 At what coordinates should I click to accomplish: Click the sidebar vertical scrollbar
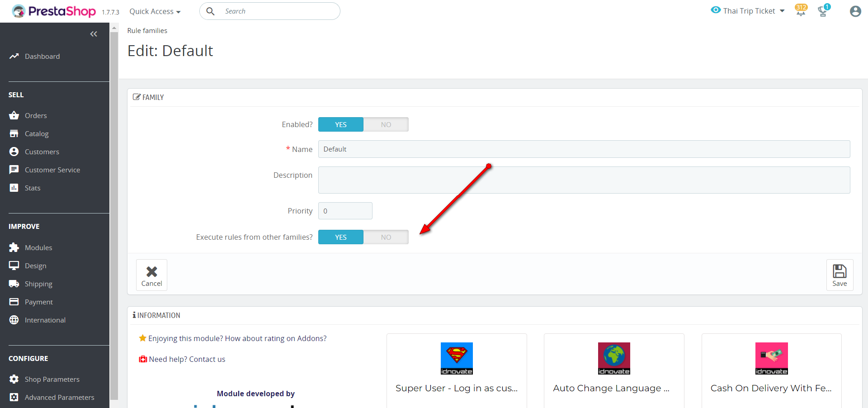click(114, 215)
